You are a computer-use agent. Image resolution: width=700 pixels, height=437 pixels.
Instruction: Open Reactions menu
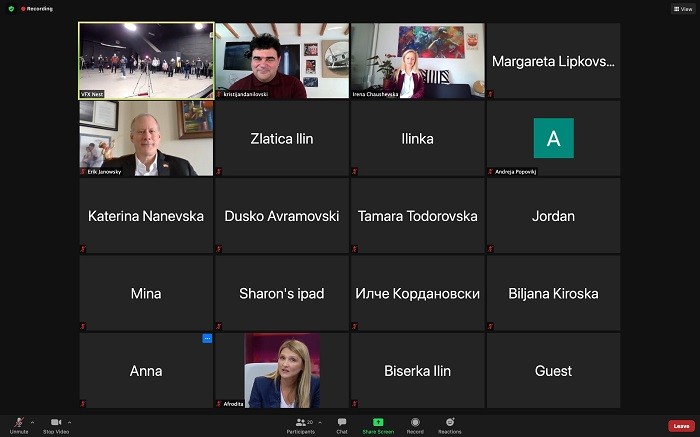450,425
